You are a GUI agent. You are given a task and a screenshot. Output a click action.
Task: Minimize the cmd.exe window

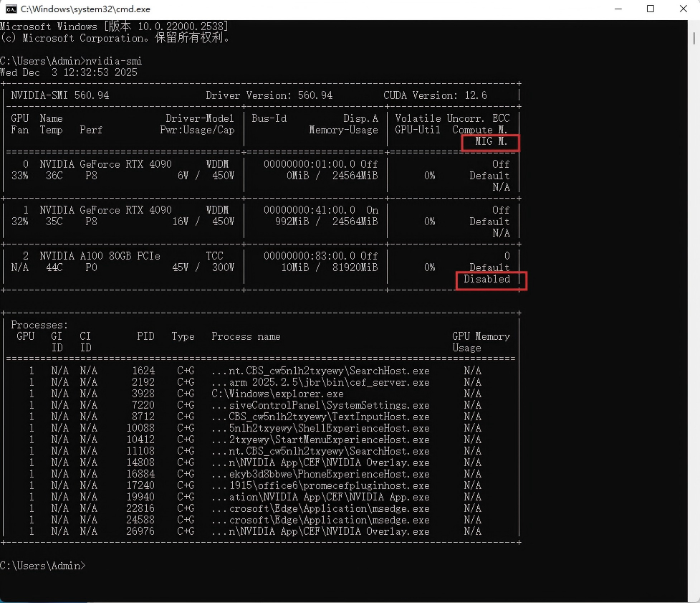[x=618, y=9]
